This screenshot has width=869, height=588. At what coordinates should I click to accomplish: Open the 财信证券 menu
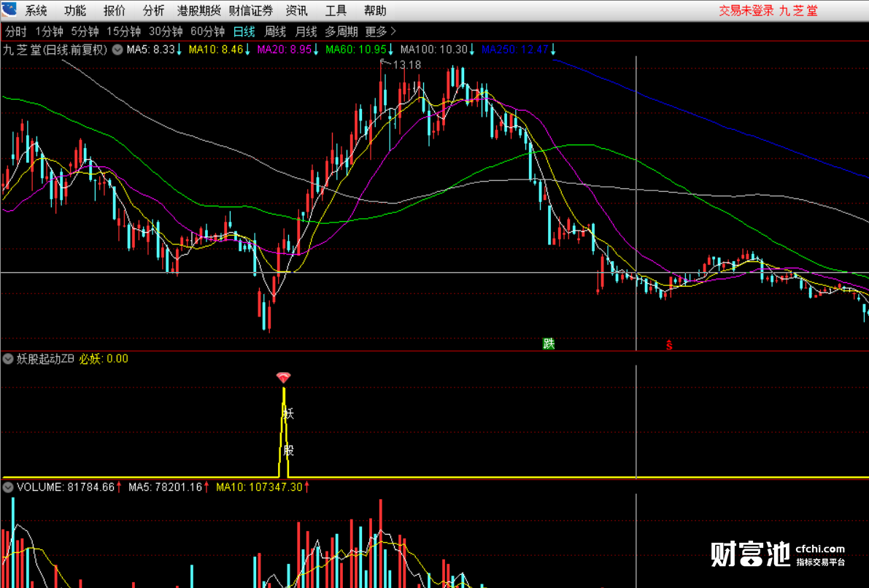(251, 10)
